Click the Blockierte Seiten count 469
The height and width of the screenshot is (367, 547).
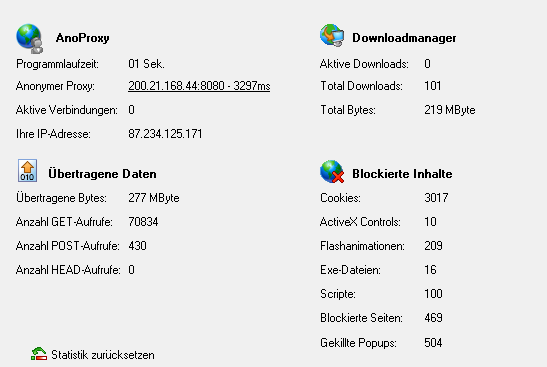point(433,318)
